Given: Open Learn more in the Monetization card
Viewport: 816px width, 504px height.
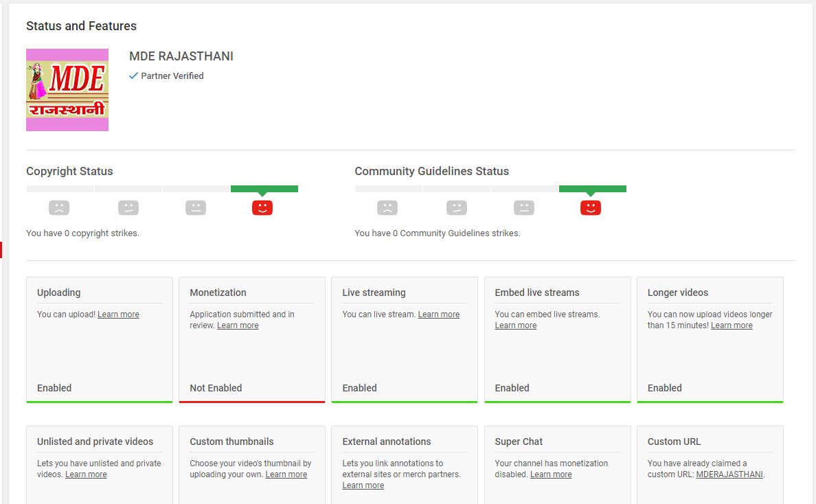Looking at the screenshot, I should (238, 325).
